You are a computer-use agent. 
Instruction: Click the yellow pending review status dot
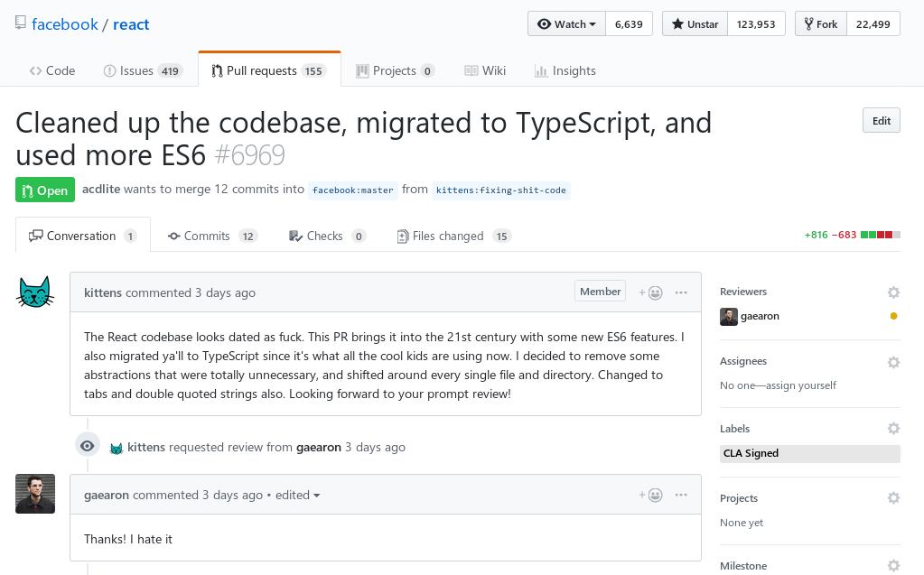coord(893,316)
